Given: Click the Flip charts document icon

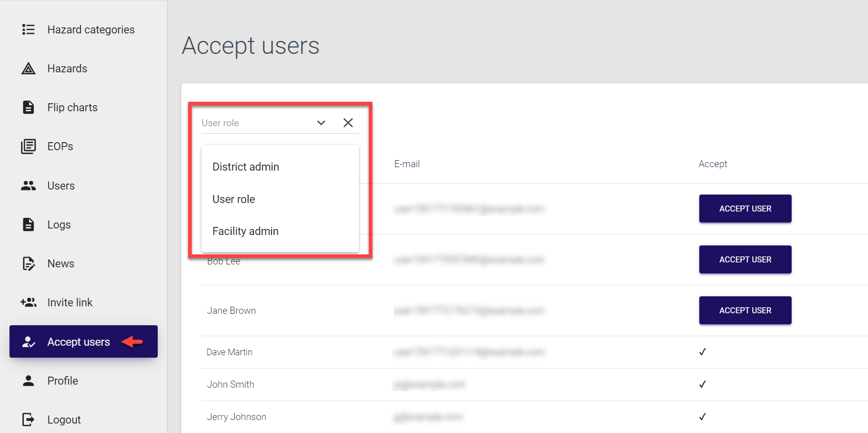Looking at the screenshot, I should click(28, 107).
